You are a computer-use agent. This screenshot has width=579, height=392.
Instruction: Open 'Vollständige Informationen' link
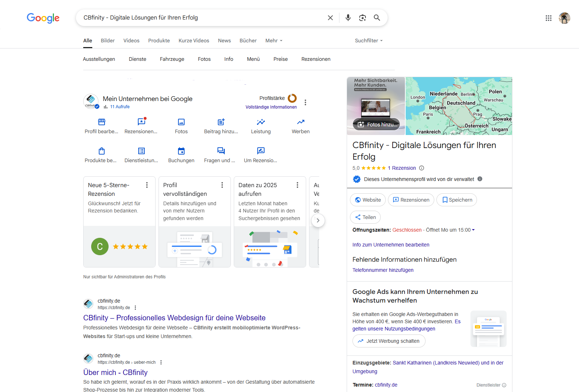271,107
